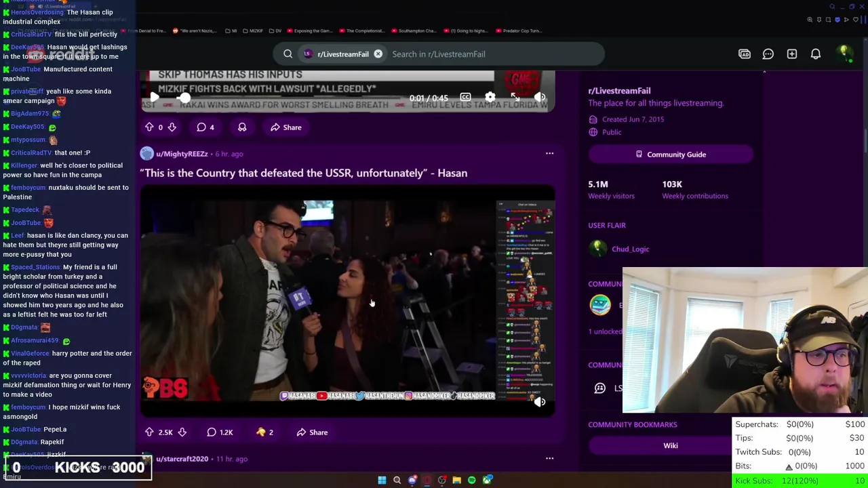Click the search magnifier icon in Reddit search bar
The width and height of the screenshot is (868, 488).
click(x=288, y=54)
